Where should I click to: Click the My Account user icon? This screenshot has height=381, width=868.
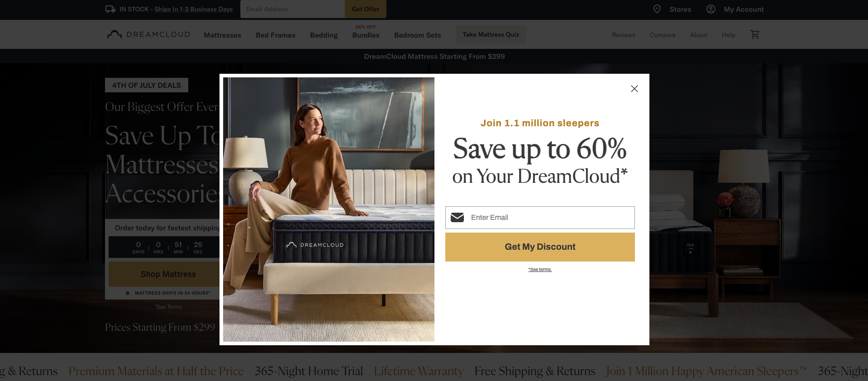tap(711, 9)
